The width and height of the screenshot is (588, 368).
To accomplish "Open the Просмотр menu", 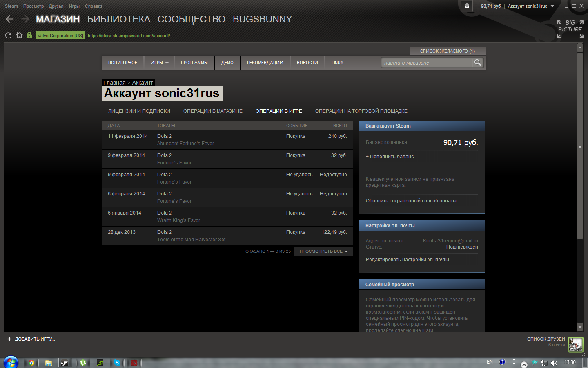I will [33, 6].
